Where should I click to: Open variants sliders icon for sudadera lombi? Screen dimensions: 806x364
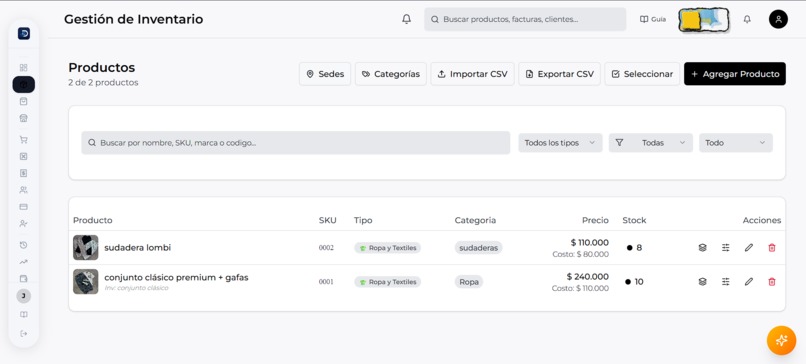[725, 248]
